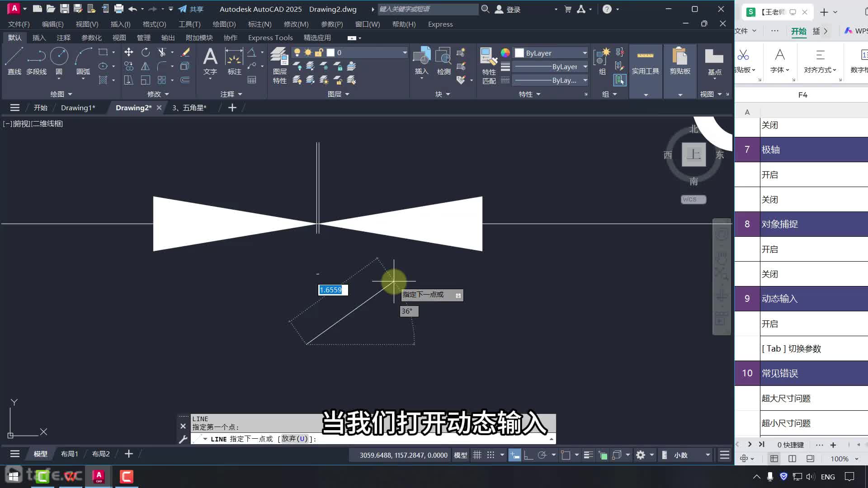Click the 共享 share button
The height and width of the screenshot is (488, 868).
[x=191, y=9]
